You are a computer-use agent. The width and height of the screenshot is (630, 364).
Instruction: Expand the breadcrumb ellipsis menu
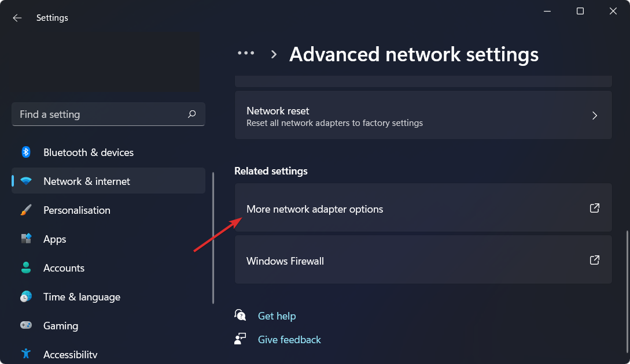tap(246, 53)
